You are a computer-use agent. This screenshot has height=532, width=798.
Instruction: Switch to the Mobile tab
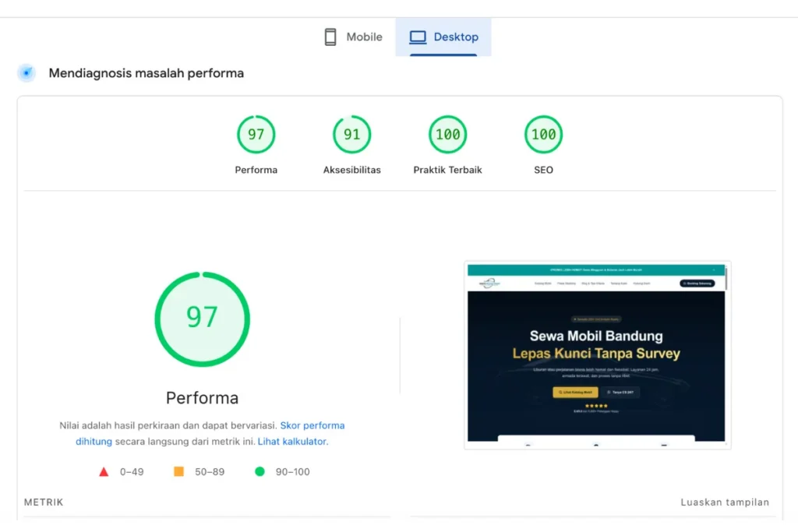click(x=354, y=37)
